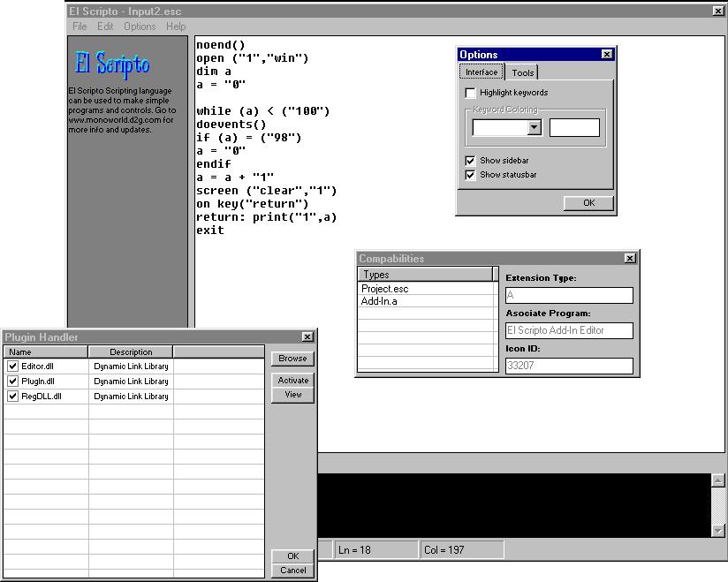The image size is (728, 582).
Task: Open the Options menu in menu bar
Action: [x=140, y=26]
